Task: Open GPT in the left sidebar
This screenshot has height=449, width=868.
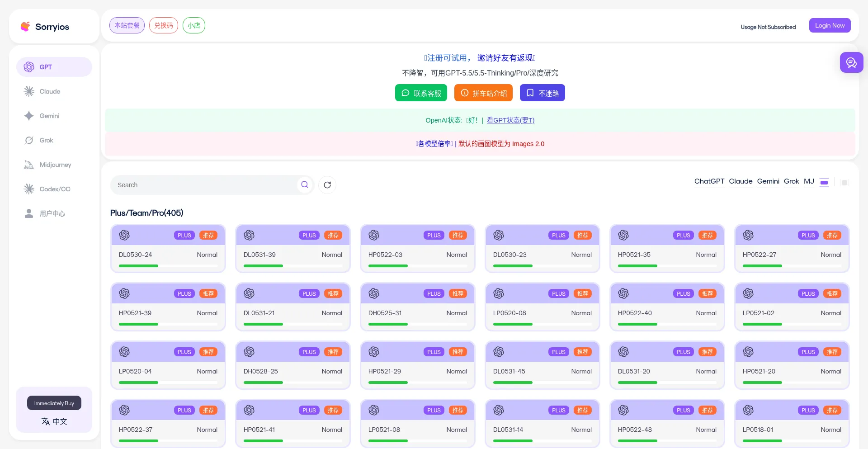Action: click(54, 67)
